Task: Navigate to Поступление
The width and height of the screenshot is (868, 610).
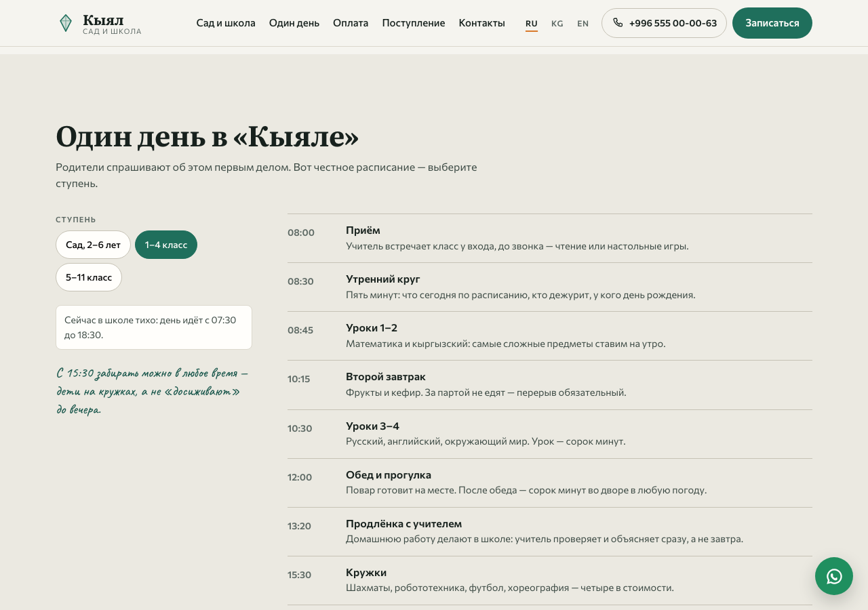Action: (414, 23)
